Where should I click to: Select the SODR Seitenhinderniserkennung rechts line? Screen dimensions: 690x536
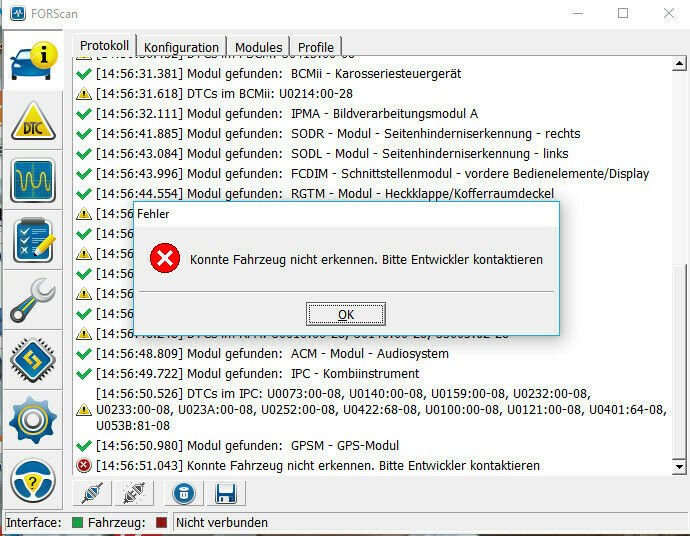tap(338, 133)
